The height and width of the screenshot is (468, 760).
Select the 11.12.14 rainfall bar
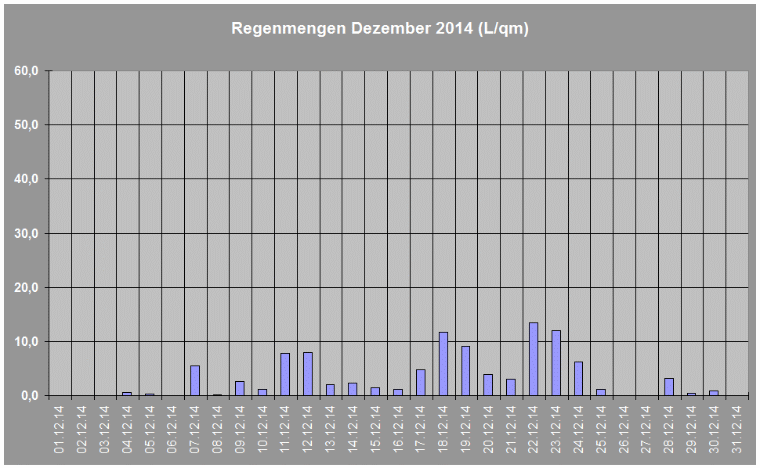(x=285, y=374)
